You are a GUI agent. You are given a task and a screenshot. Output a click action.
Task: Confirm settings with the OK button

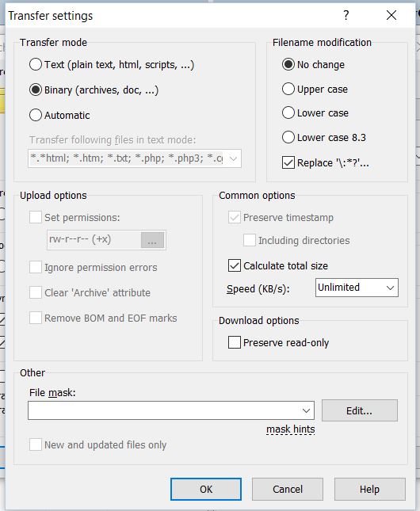[206, 489]
